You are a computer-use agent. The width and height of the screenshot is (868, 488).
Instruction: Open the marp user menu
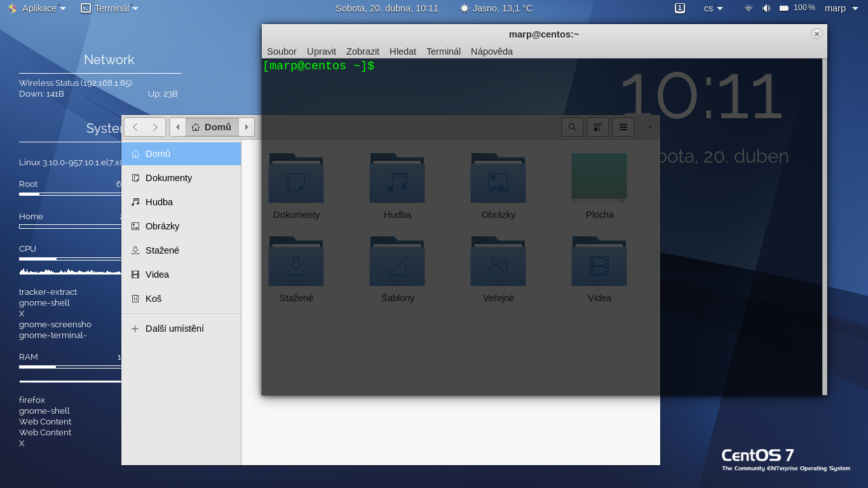click(840, 8)
